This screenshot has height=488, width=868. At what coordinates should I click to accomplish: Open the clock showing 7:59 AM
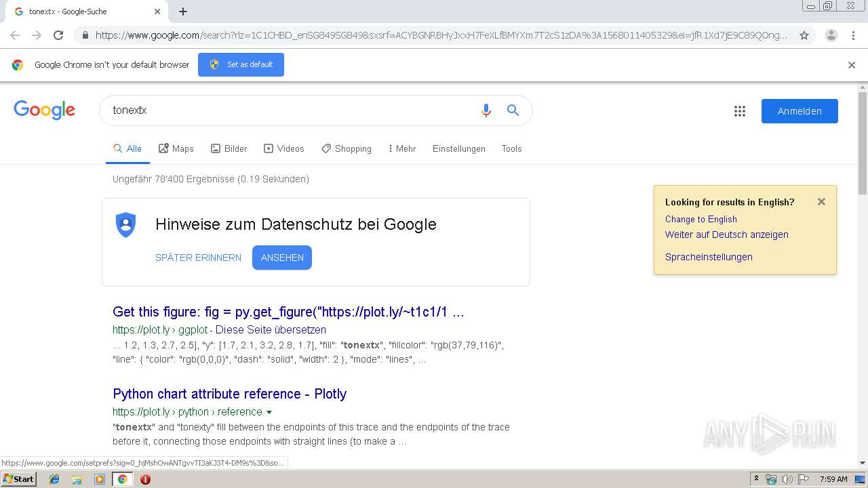(833, 479)
